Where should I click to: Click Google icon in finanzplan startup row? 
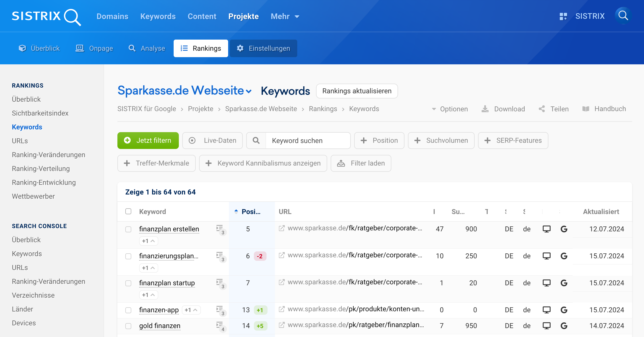coord(564,283)
